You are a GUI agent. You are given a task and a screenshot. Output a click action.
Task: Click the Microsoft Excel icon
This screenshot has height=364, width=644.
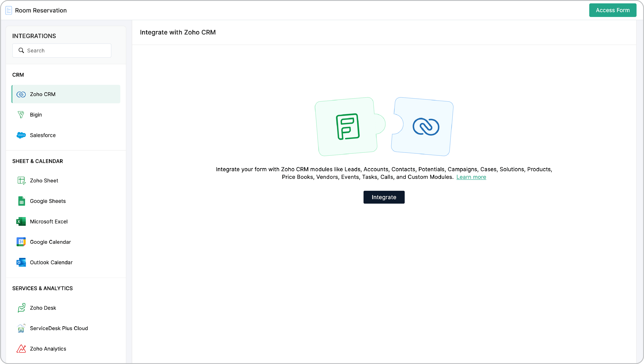tap(21, 222)
